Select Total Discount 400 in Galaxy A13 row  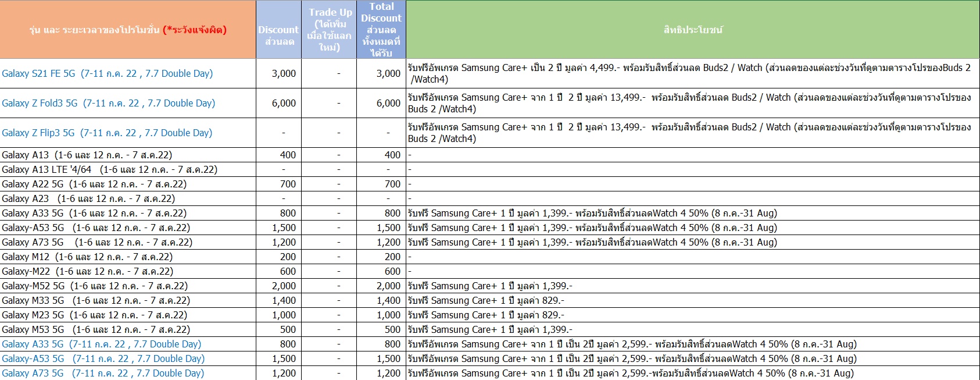click(381, 155)
